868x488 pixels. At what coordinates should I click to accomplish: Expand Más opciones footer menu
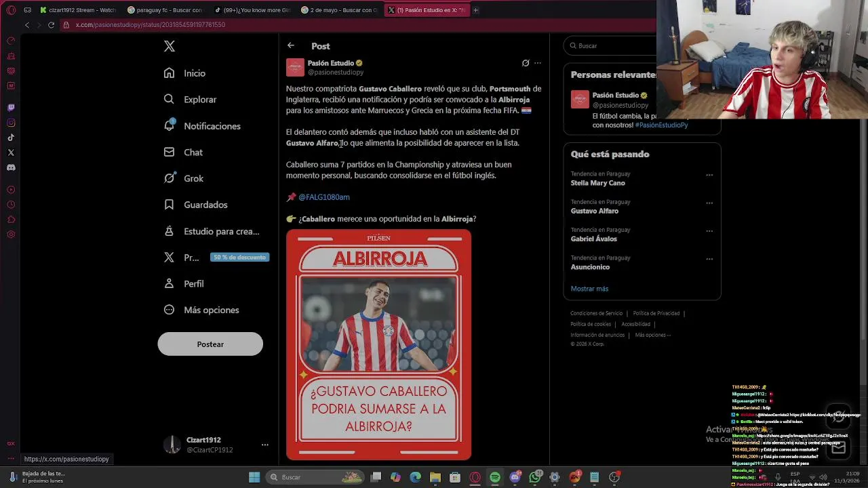653,335
